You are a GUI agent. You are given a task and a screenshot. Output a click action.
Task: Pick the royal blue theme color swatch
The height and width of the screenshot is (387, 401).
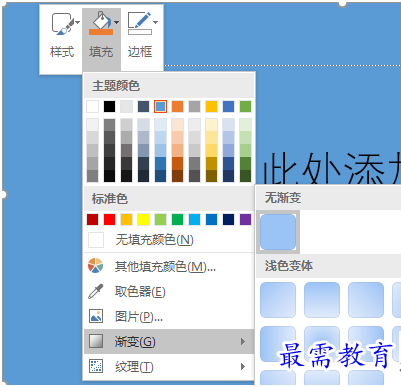[x=228, y=106]
